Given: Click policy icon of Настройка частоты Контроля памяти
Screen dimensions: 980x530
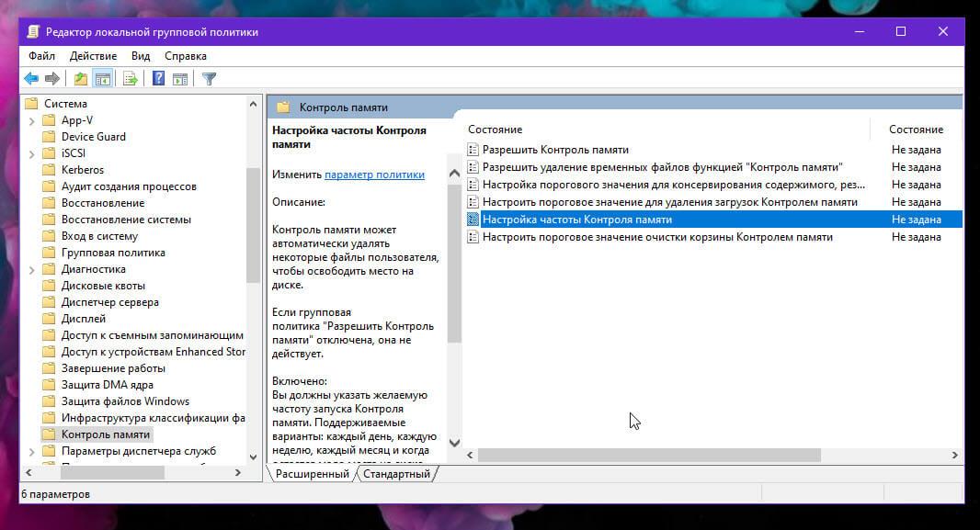Looking at the screenshot, I should point(473,220).
